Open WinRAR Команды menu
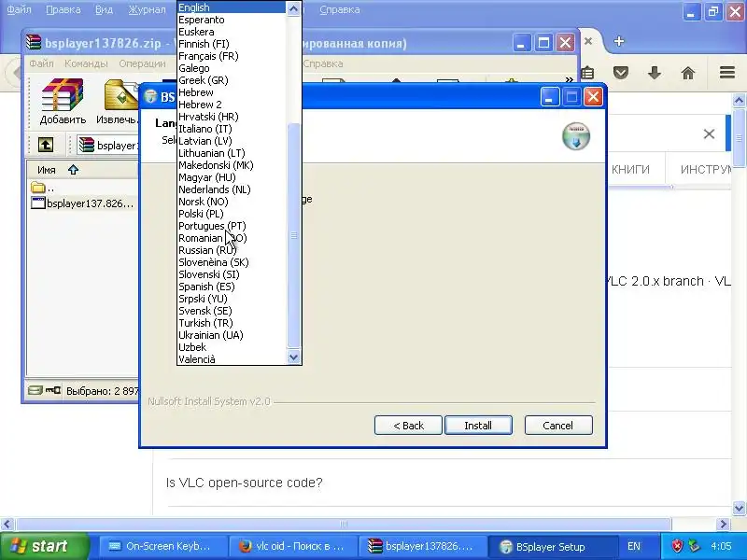Screen dimensions: 747x560 click(86, 63)
